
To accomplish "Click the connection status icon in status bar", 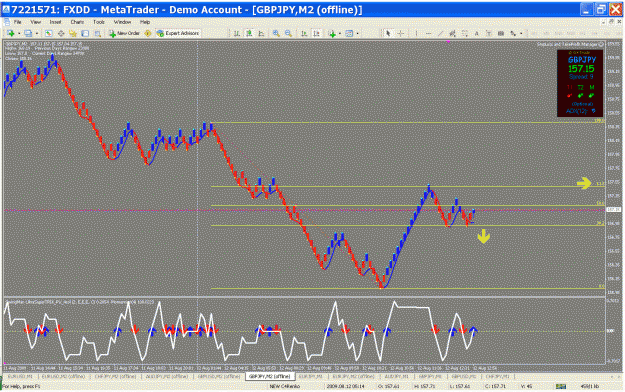I will coord(561,386).
